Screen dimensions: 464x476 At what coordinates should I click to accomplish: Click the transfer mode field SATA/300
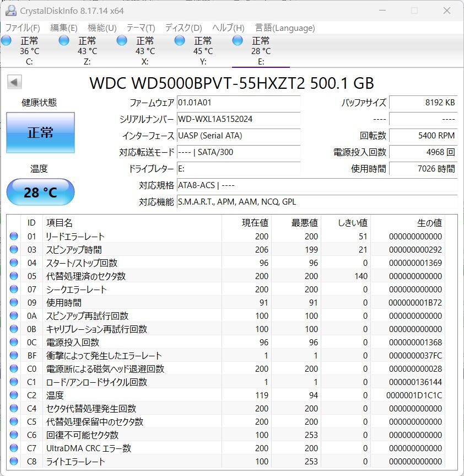[239, 152]
